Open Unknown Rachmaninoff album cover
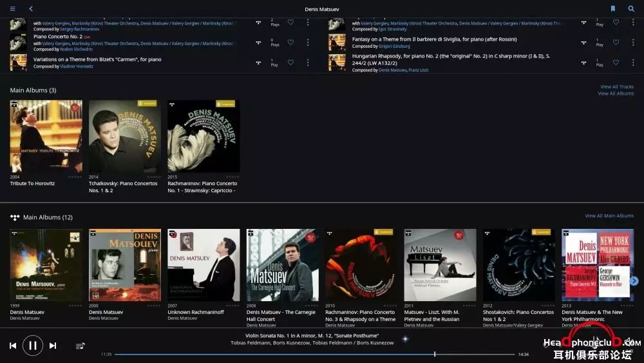This screenshot has height=363, width=644. coord(204,265)
